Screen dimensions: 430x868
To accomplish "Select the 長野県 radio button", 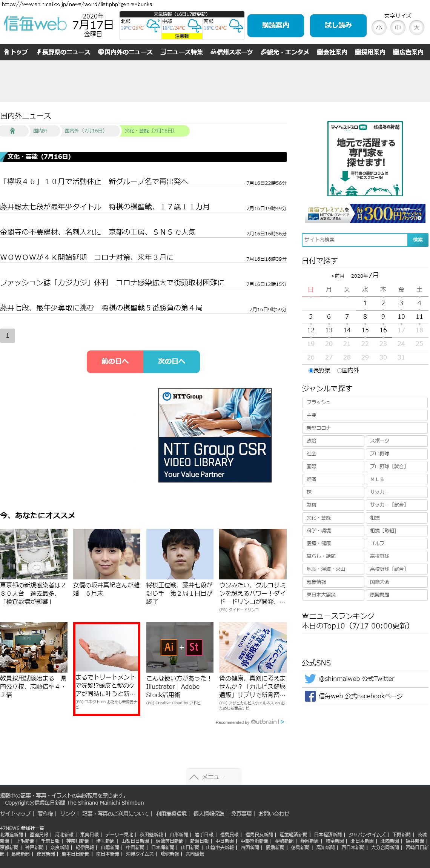I will click(x=311, y=371).
